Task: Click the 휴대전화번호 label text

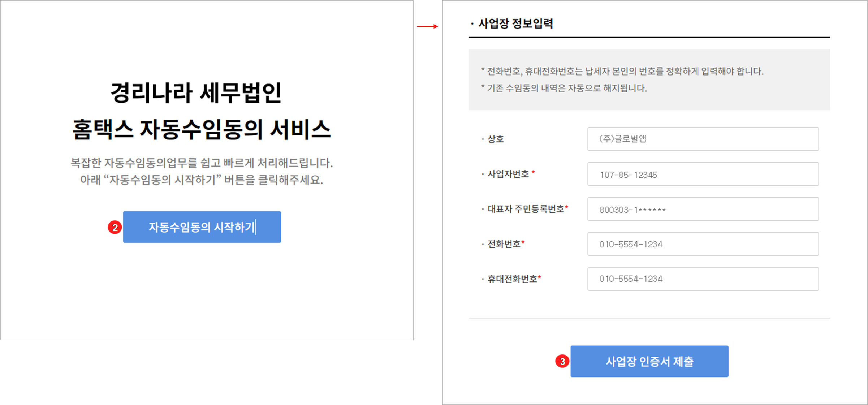Action: pos(512,279)
